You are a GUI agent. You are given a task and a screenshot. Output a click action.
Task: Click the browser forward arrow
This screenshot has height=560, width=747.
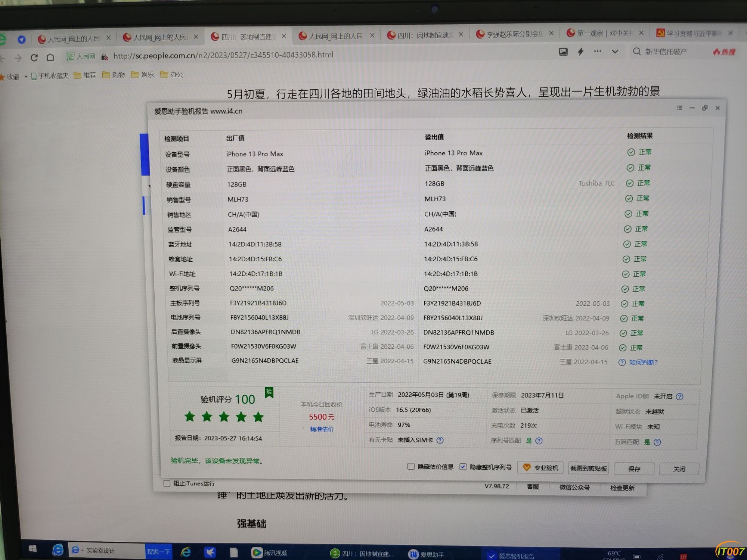pyautogui.click(x=18, y=58)
